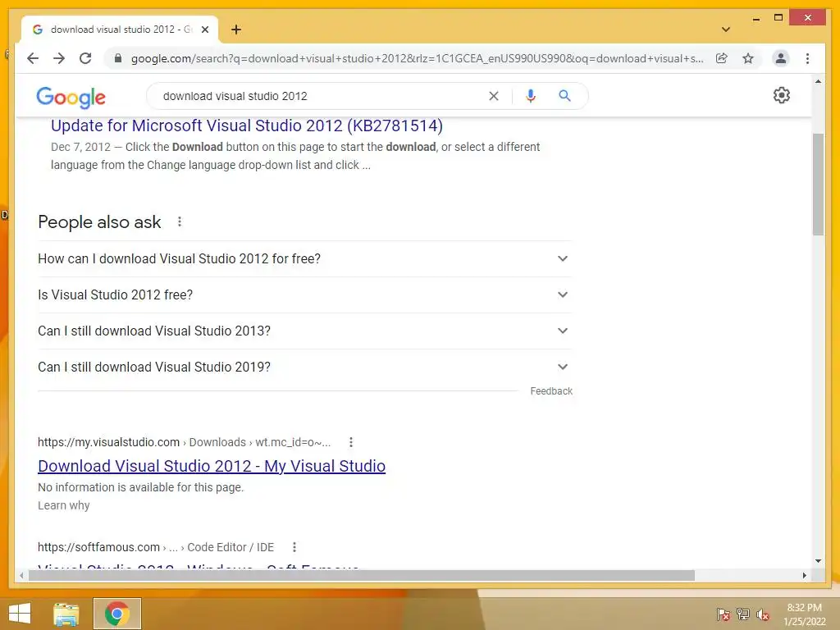Open options for my.visualstudio.com result
The width and height of the screenshot is (840, 630).
(351, 442)
